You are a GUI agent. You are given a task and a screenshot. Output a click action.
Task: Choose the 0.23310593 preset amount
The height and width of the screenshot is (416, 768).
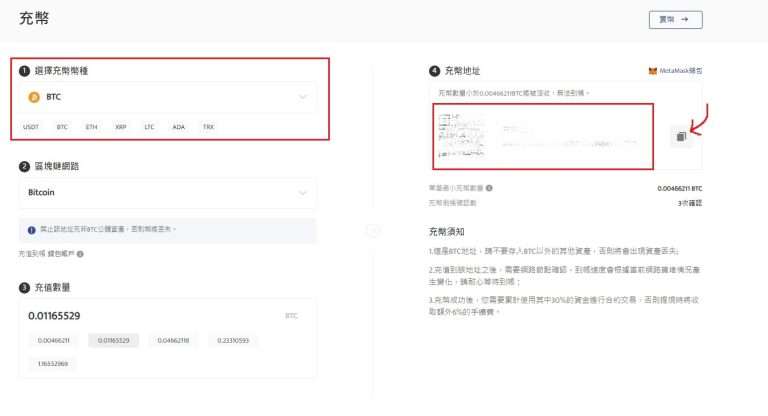click(x=235, y=340)
